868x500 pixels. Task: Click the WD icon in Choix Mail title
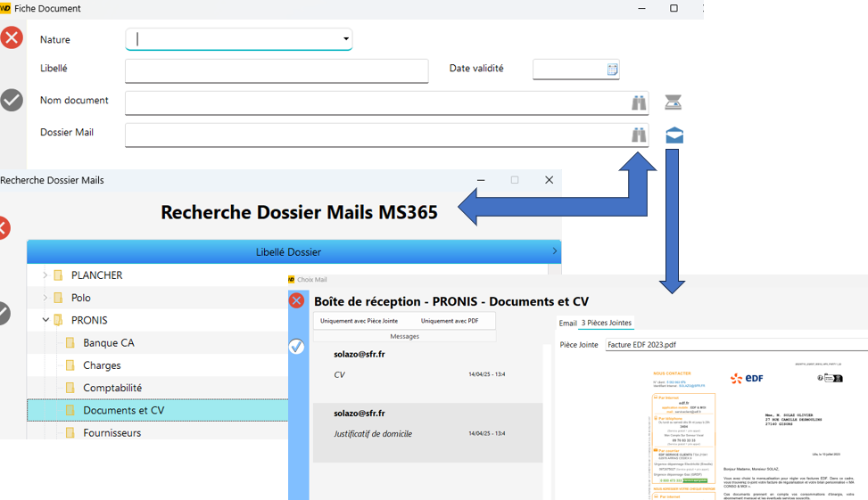(291, 279)
